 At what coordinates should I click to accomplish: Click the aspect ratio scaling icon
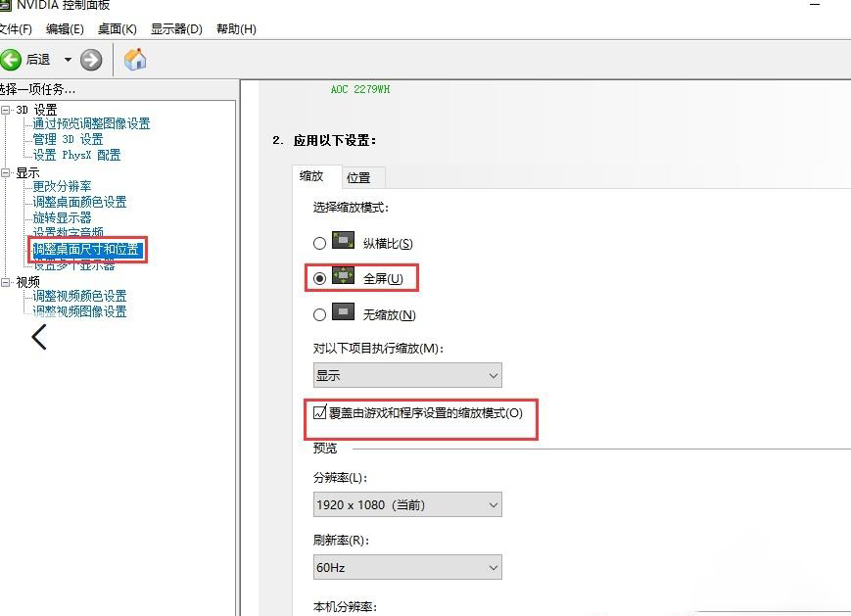click(x=343, y=240)
